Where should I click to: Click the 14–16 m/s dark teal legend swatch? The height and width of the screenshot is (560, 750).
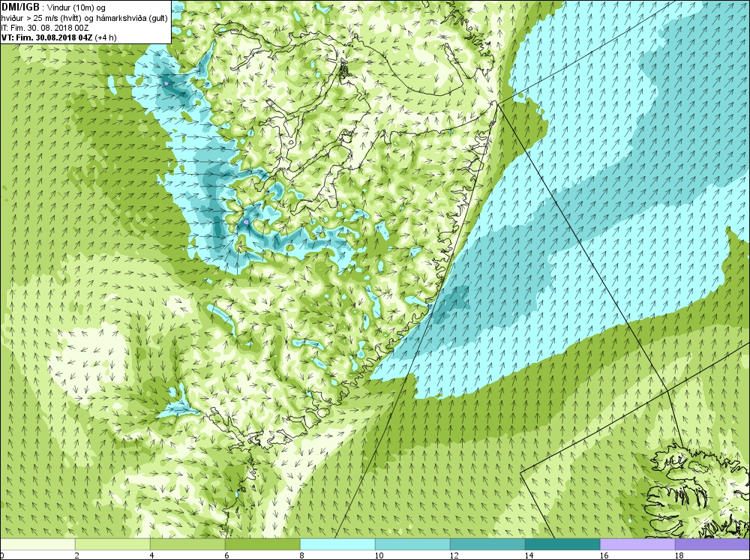(x=562, y=544)
